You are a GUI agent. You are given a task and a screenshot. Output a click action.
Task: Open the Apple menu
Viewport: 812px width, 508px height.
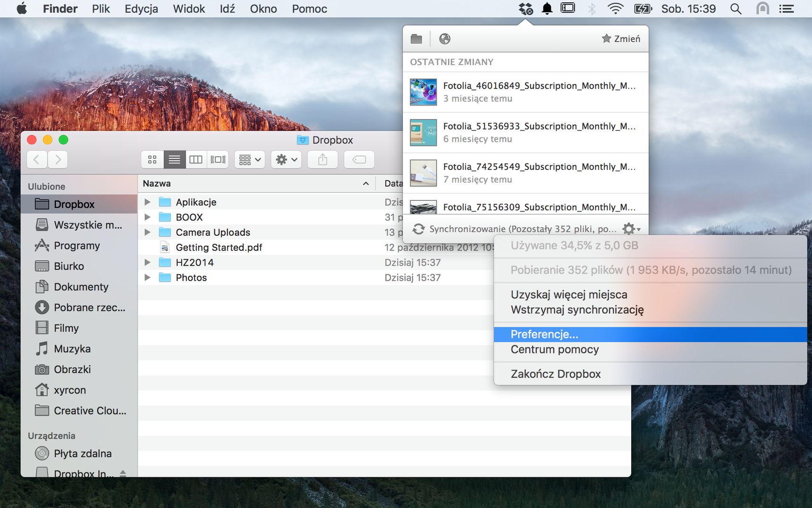tap(22, 9)
